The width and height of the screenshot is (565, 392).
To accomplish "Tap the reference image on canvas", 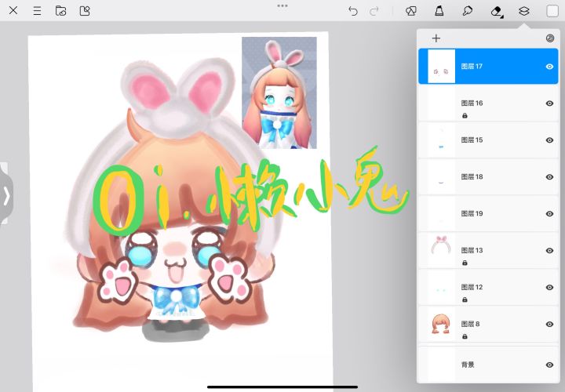I will click(279, 93).
